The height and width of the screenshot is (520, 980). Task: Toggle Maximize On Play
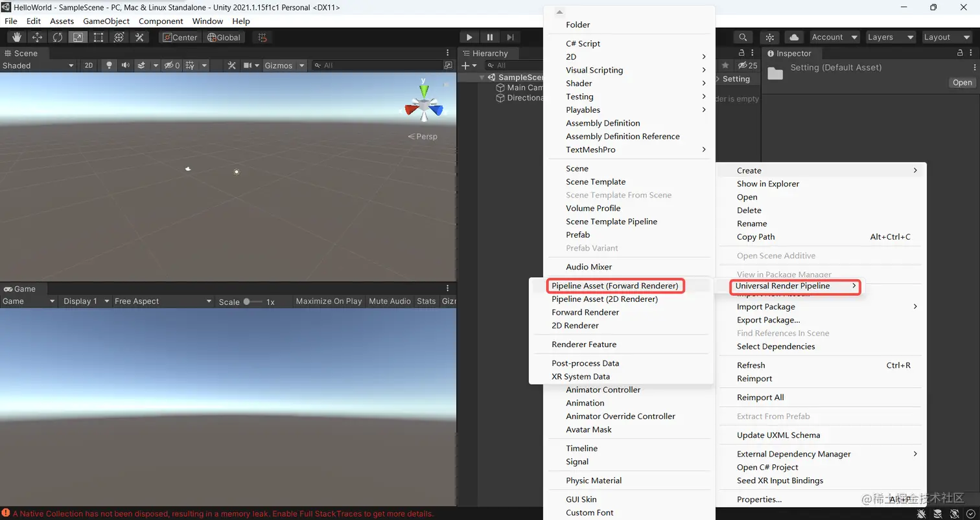(x=329, y=301)
